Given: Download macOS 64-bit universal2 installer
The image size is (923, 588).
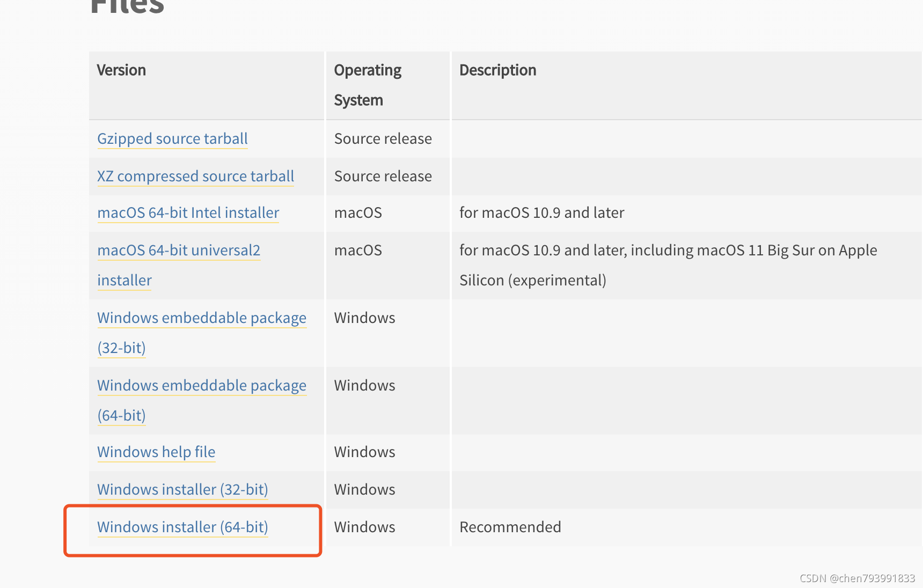Looking at the screenshot, I should (179, 265).
